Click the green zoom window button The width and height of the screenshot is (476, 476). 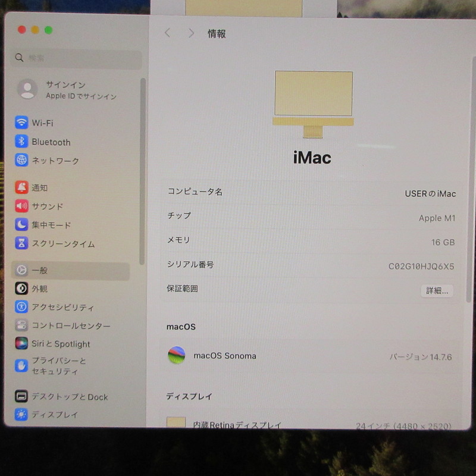tap(49, 30)
